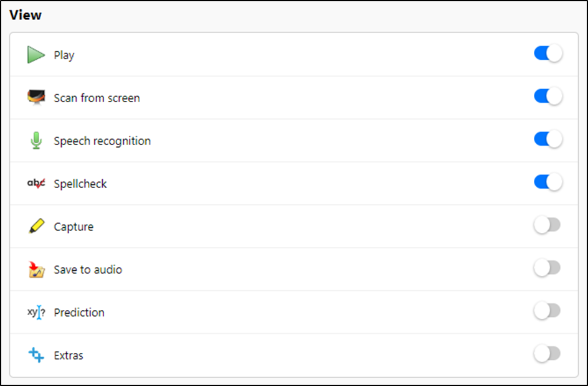
Task: Click the Save to audio folder icon
Action: point(36,270)
